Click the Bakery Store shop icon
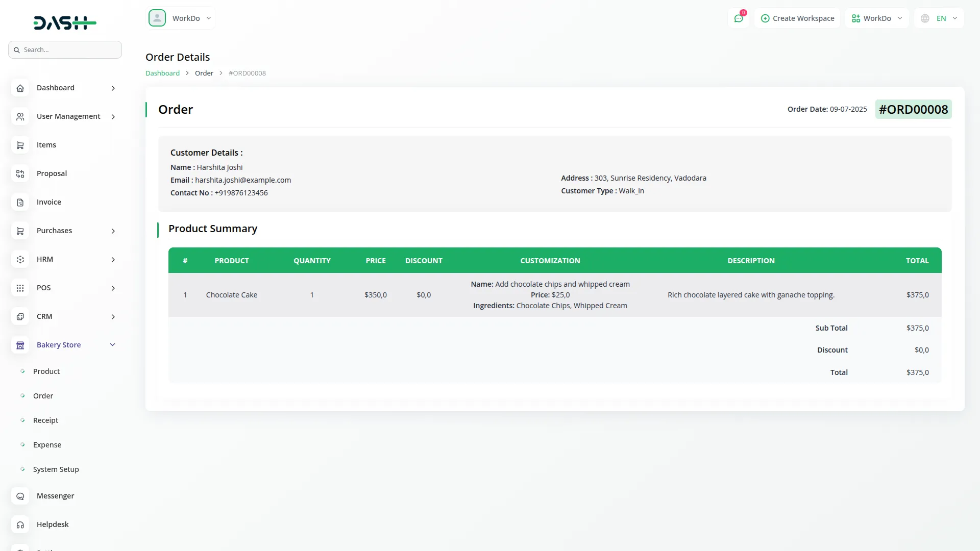980x551 pixels. coord(20,345)
